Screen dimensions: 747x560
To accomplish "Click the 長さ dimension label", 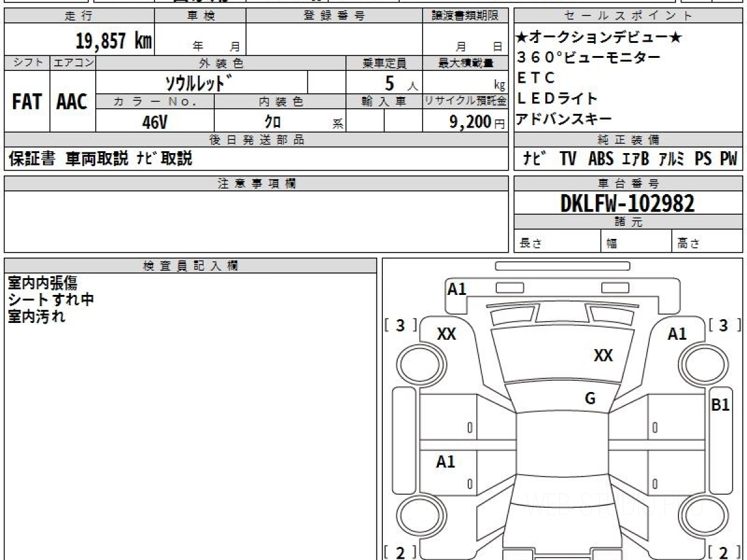I will click(x=531, y=243).
